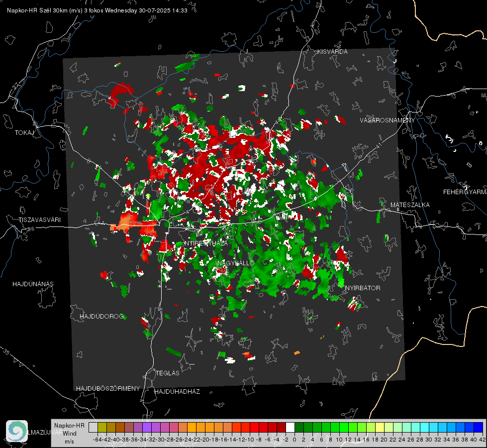
Task: Click the FEHÉRGYARMAT label at right edge
Action: pos(465,192)
